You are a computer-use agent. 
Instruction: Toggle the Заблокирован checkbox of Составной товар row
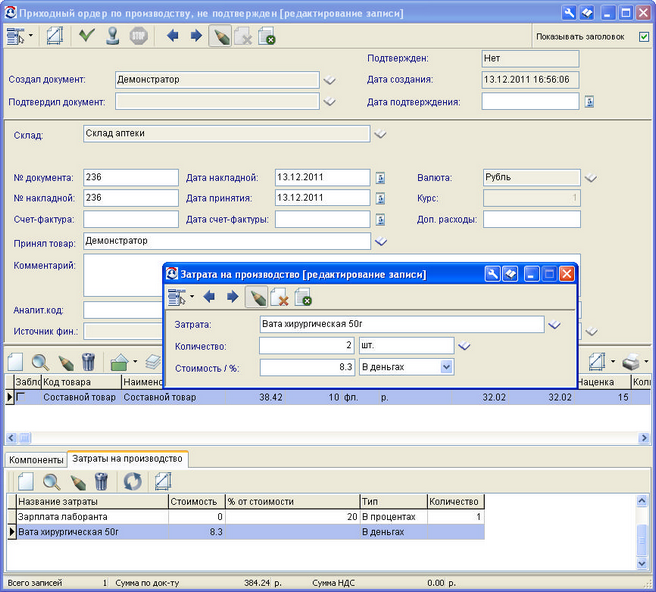20,397
